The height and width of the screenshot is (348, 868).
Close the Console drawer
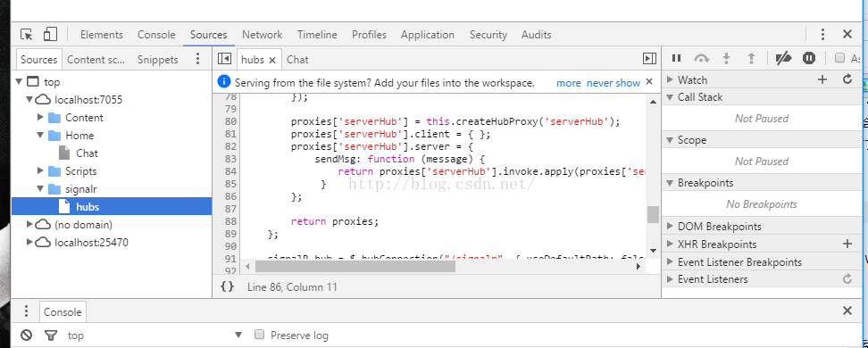coord(847,311)
